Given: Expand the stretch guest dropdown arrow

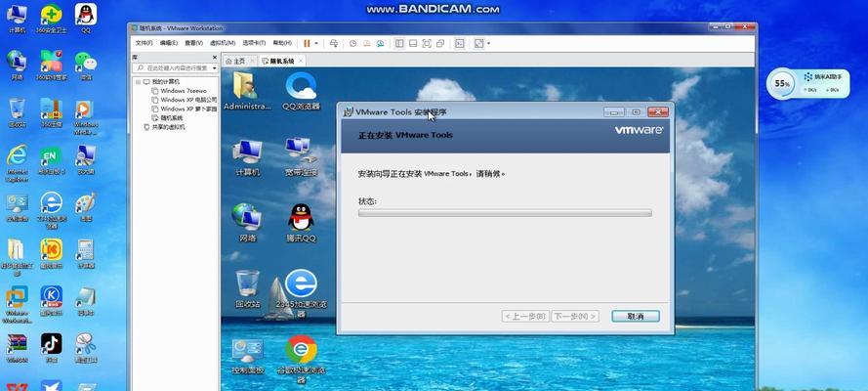Looking at the screenshot, I should (488, 43).
